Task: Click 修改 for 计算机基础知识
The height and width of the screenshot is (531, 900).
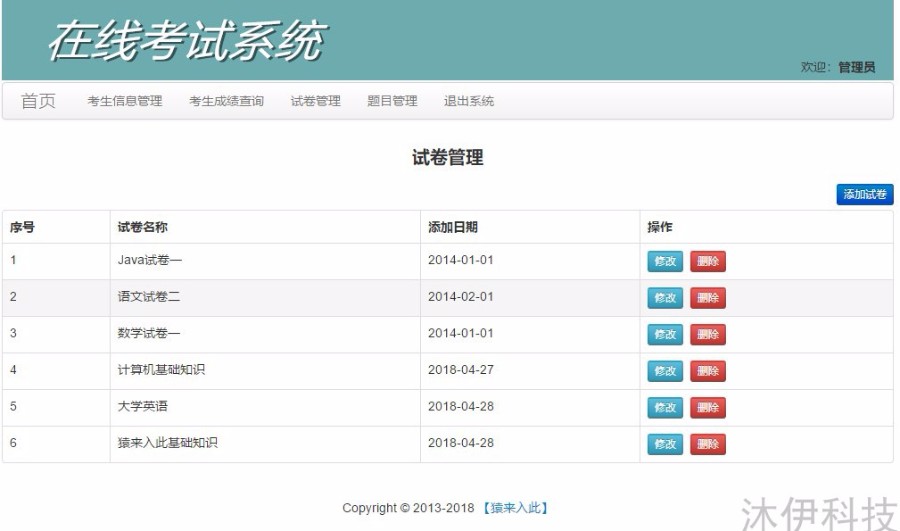Action: point(665,371)
